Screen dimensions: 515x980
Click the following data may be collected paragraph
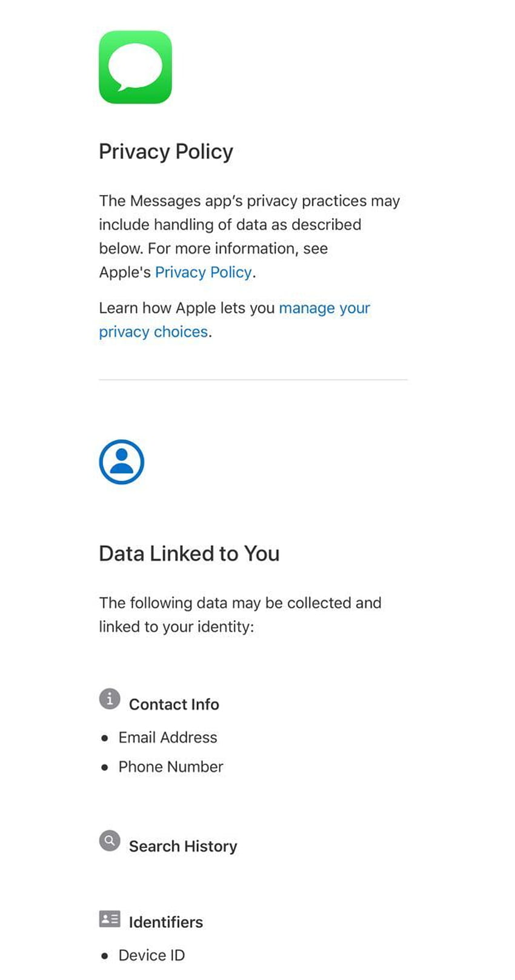[x=240, y=615]
